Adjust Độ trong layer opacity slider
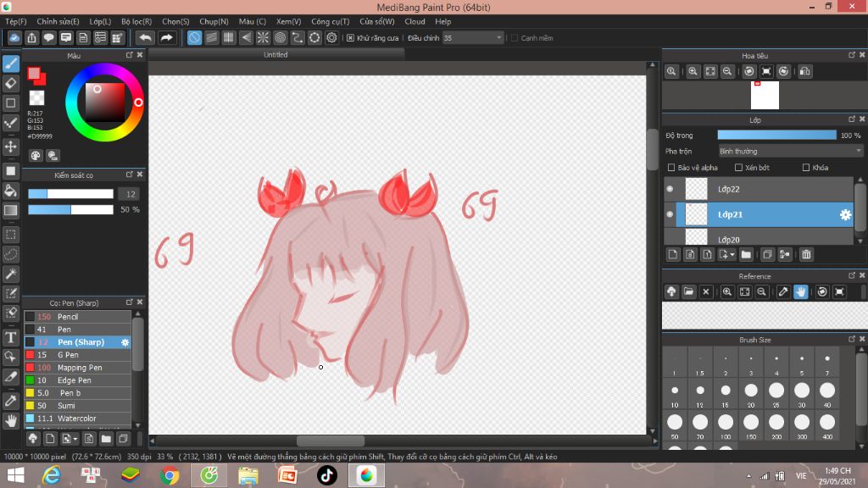This screenshot has height=488, width=868. (x=776, y=135)
